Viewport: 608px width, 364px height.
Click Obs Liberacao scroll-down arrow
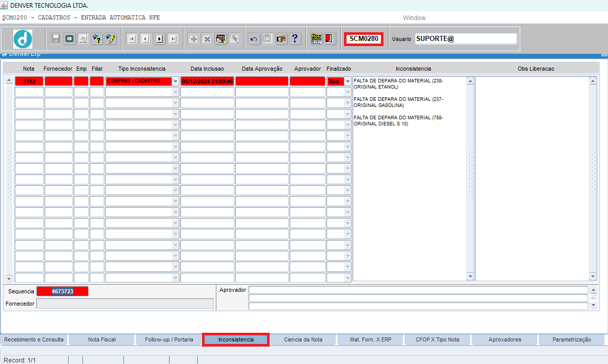pos(593,276)
